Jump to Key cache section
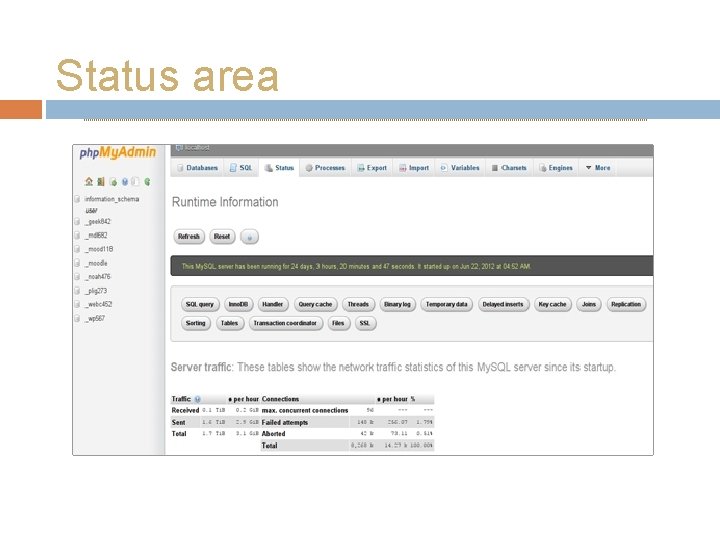Screen dimensions: 720x540 click(552, 304)
